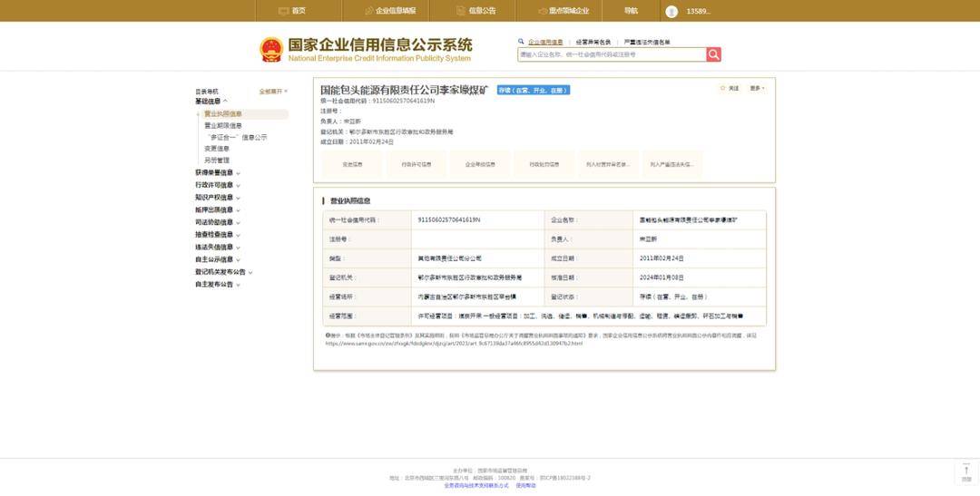Click the 行政许可信息 shortcut card
This screenshot has width=980, height=496.
click(416, 164)
